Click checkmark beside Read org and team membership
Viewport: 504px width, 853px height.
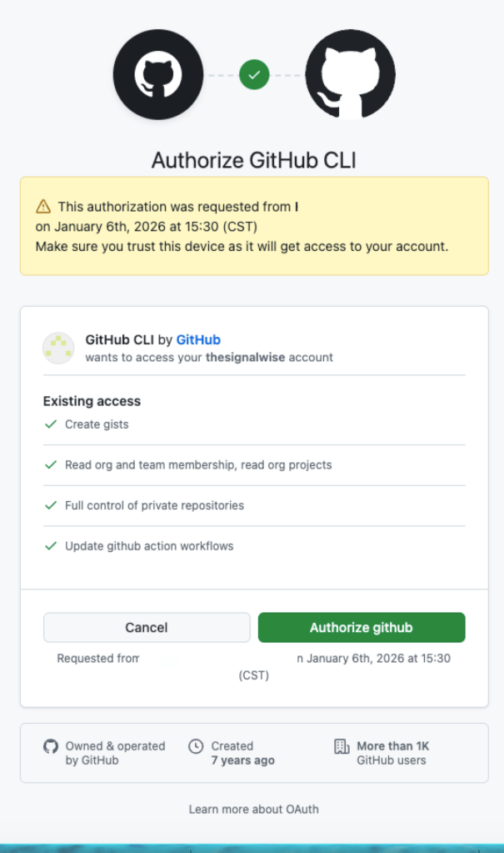(51, 464)
